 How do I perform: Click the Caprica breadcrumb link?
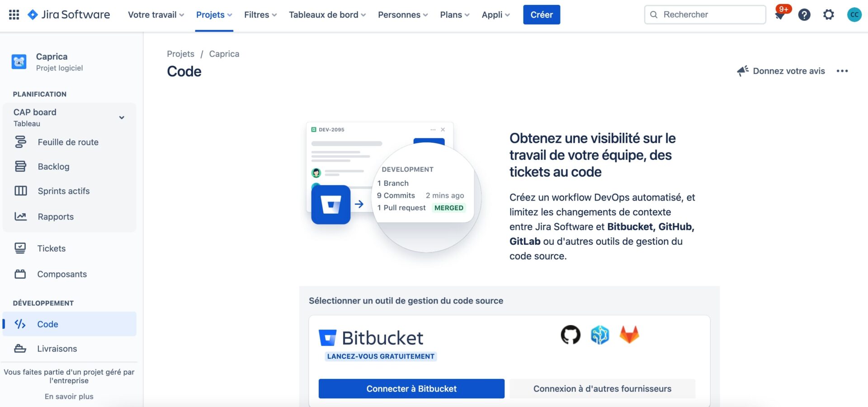click(x=224, y=54)
